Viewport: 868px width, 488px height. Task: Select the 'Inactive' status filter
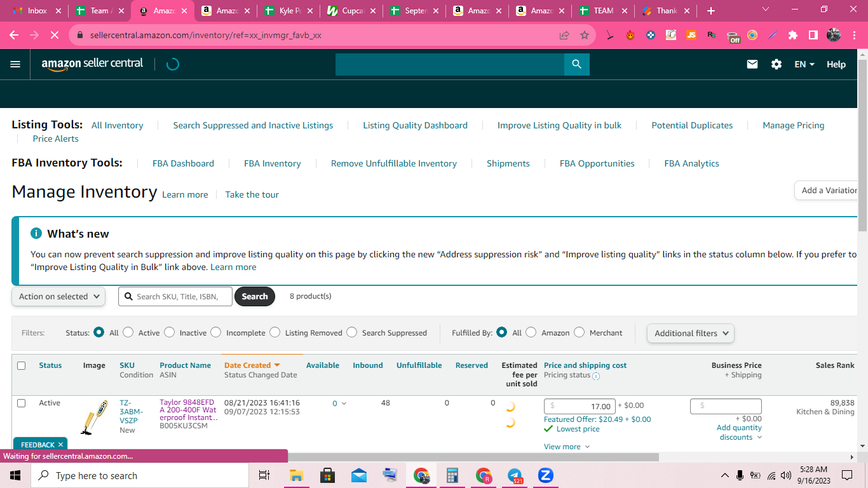point(169,332)
